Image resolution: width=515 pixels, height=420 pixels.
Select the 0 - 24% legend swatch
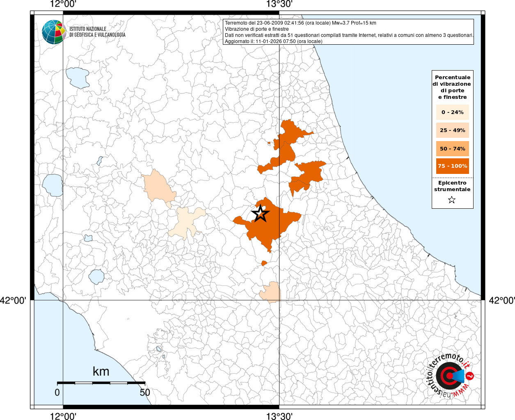tap(452, 112)
